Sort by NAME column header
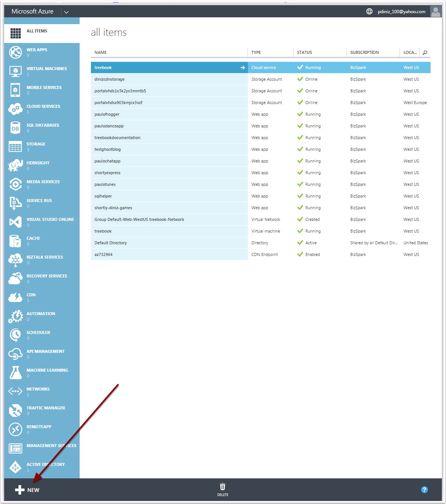Viewport: 446px width, 504px height. coord(101,52)
